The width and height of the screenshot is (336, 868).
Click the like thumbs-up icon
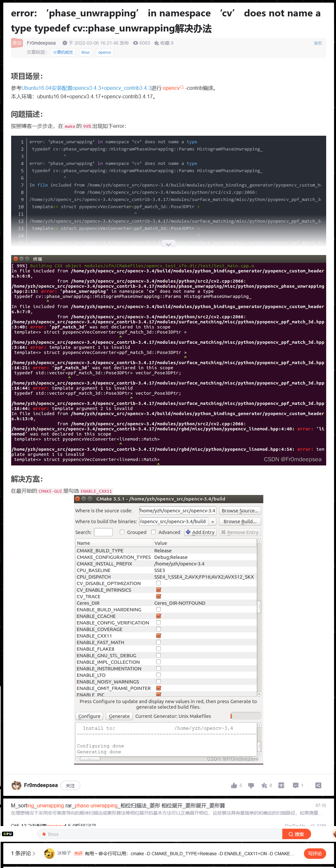click(234, 785)
